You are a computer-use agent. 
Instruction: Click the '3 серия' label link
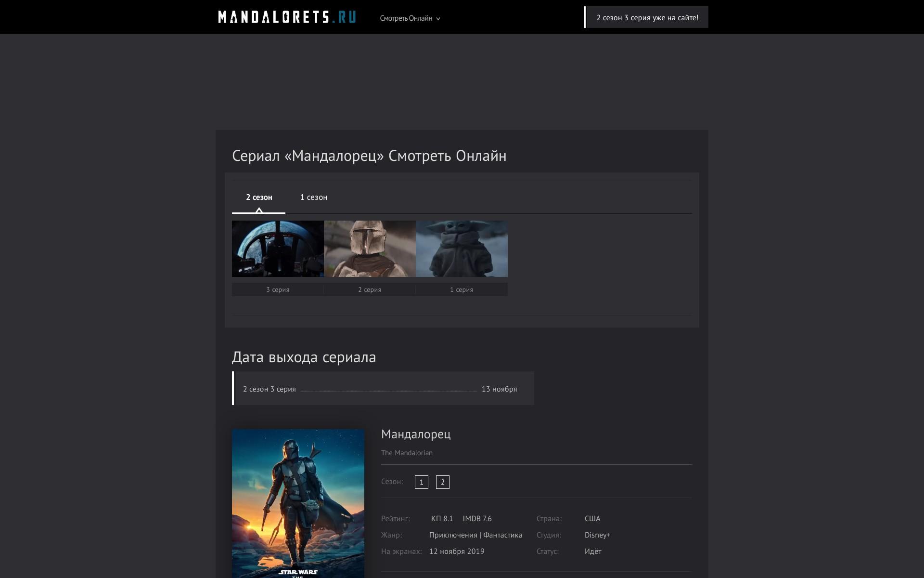click(278, 289)
